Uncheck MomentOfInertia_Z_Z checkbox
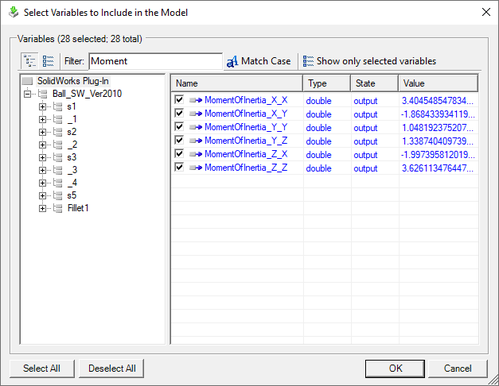Screen dimensions: 499x386 pos(179,167)
